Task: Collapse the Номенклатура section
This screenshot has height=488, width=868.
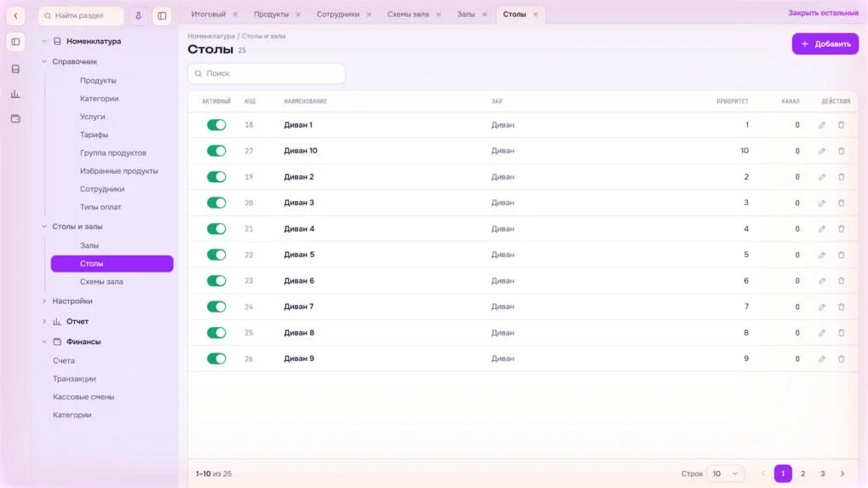Action: coord(44,42)
